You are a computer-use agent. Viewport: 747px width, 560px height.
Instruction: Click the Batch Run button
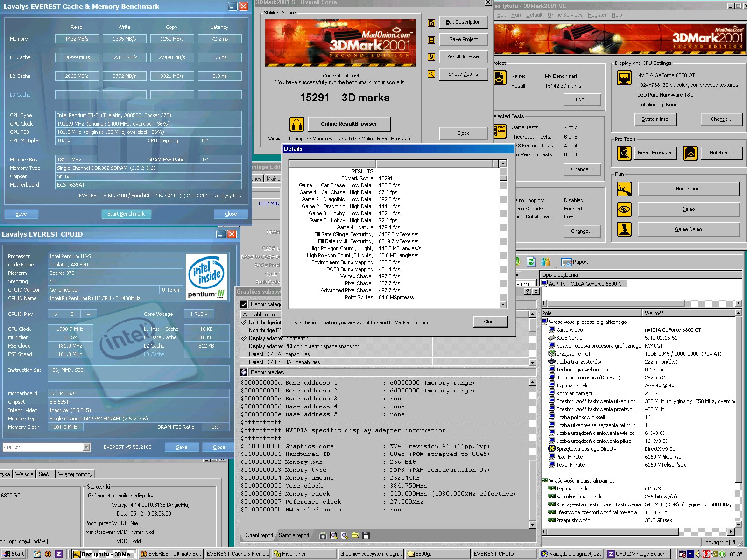click(721, 153)
